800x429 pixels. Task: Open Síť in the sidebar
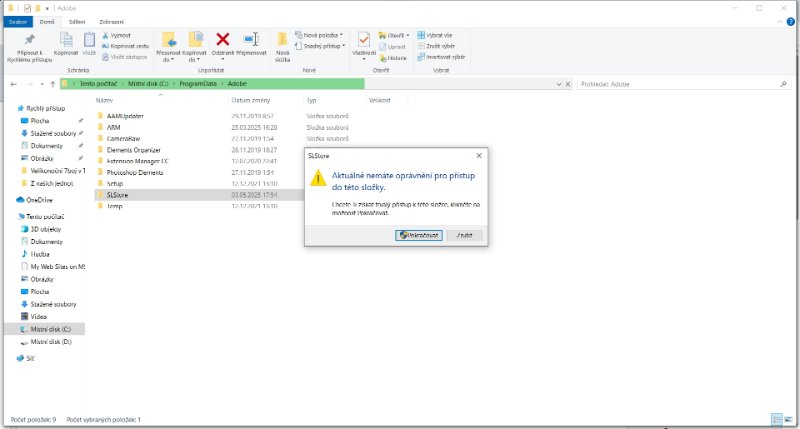tap(30, 358)
